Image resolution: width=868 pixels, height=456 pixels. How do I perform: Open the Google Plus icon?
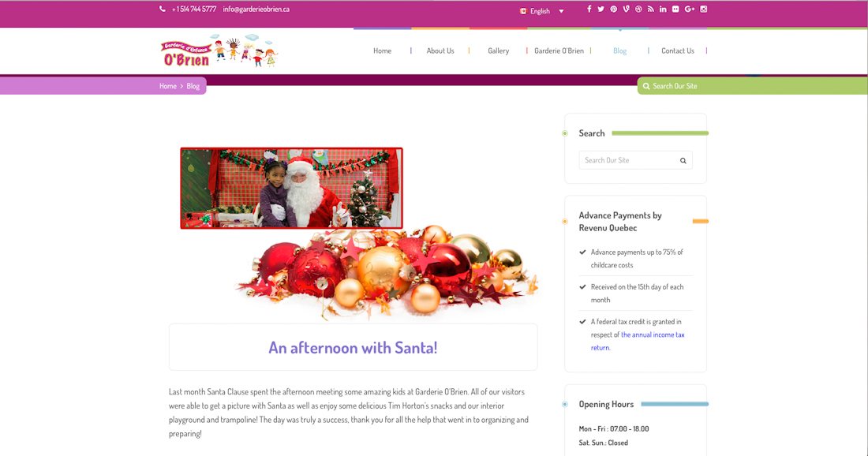(689, 9)
